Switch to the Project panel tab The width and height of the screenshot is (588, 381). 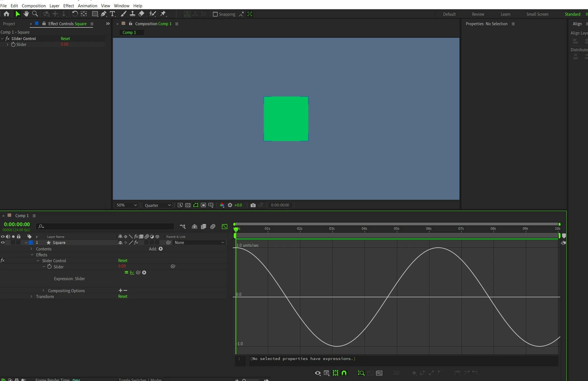coord(9,24)
